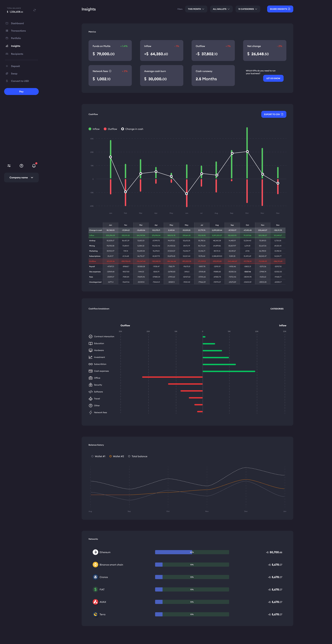Click the help question mark icon
This screenshot has height=644, width=332.
pyautogui.click(x=22, y=166)
